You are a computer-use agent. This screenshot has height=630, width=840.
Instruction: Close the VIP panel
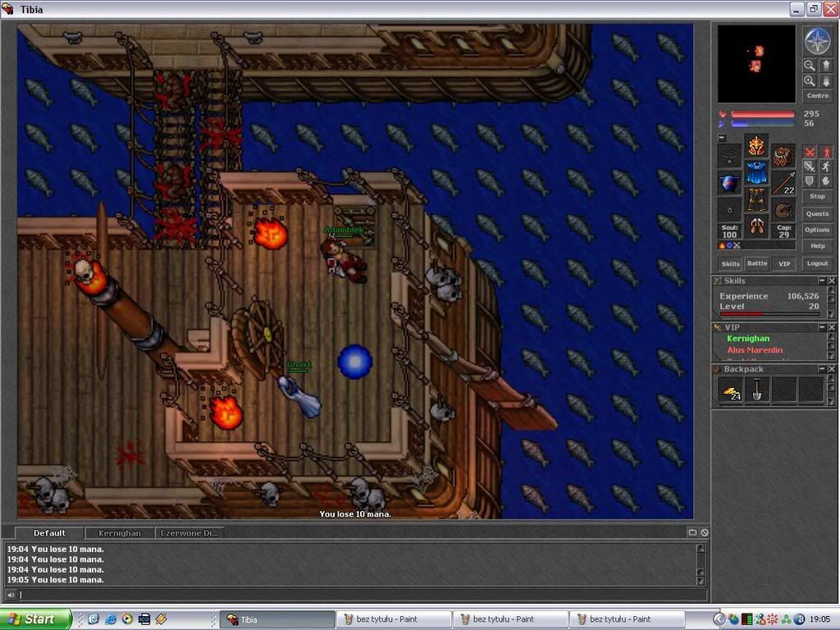832,327
